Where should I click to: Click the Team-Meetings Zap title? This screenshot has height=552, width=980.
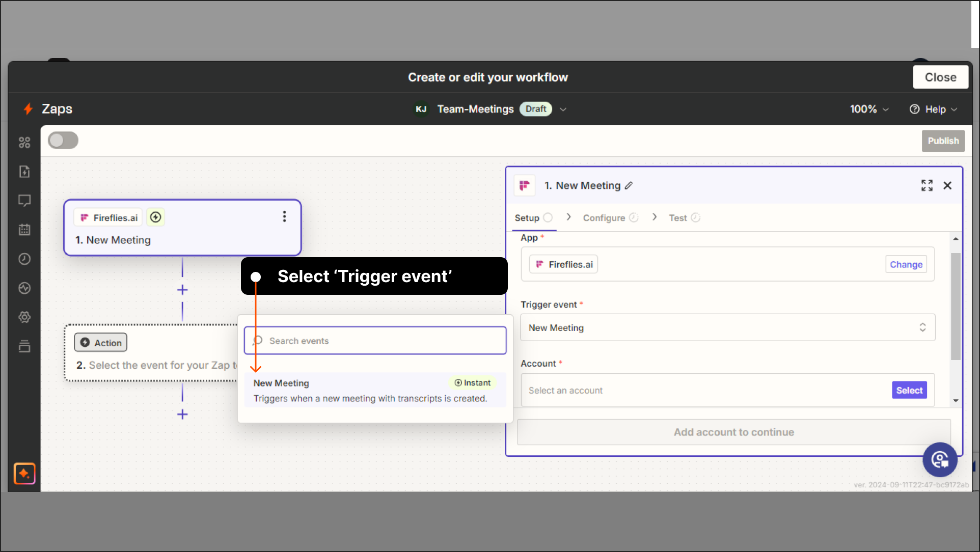click(x=475, y=109)
